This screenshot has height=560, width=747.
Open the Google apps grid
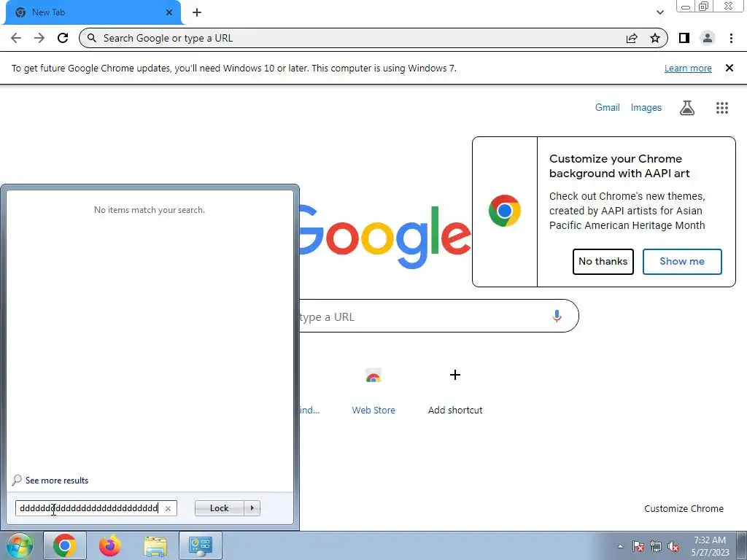721,108
